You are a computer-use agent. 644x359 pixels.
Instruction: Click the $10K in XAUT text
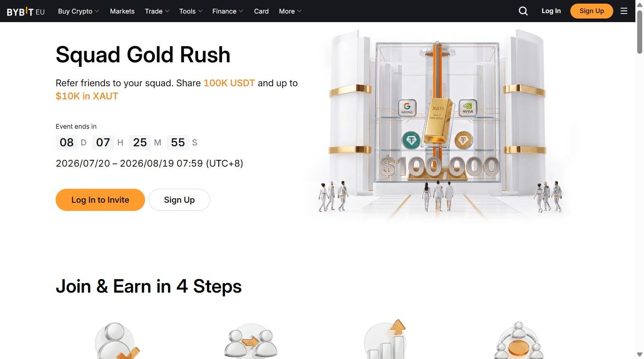(x=87, y=96)
